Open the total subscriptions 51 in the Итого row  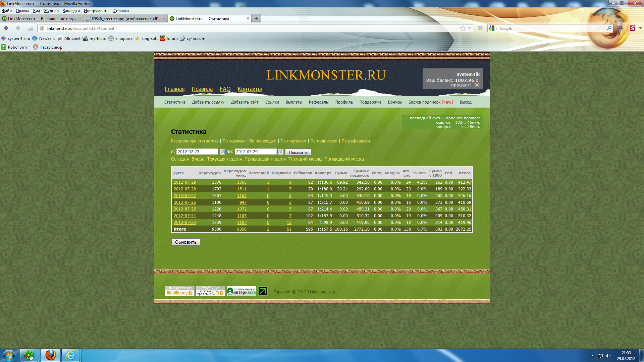click(289, 229)
